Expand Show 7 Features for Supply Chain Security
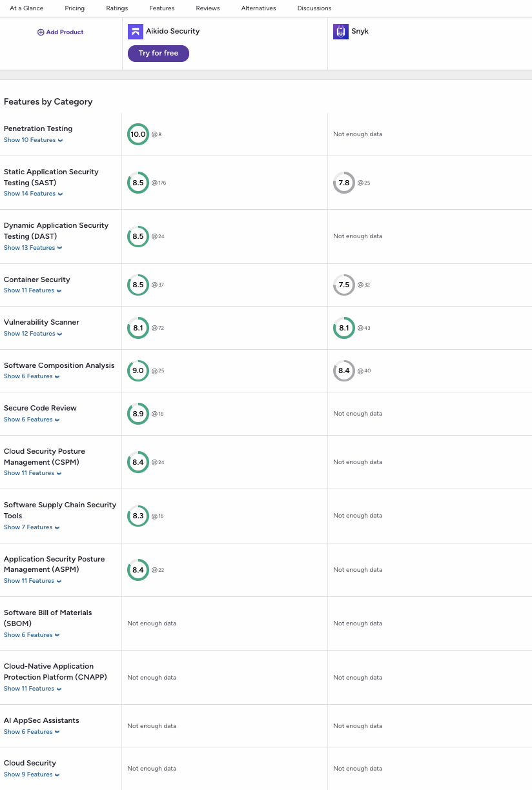The image size is (532, 790). click(32, 527)
